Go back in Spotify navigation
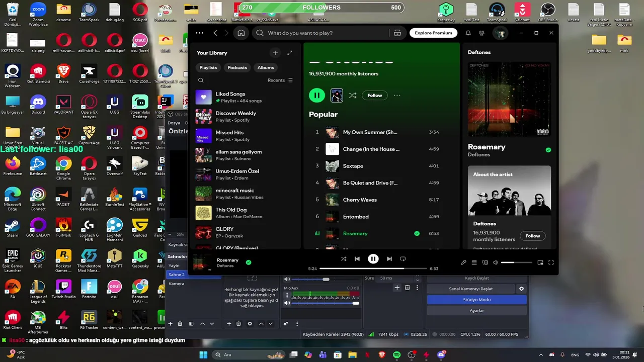This screenshot has width=644, height=362. [x=215, y=33]
